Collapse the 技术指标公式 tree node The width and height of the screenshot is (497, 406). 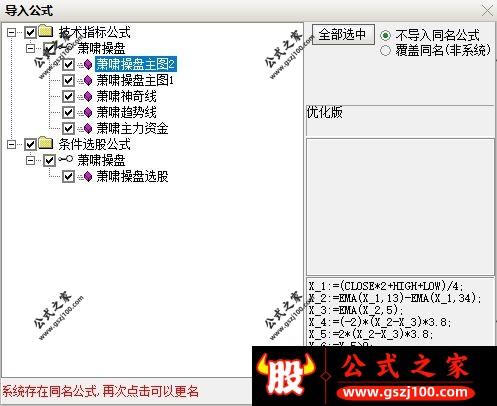(11, 32)
